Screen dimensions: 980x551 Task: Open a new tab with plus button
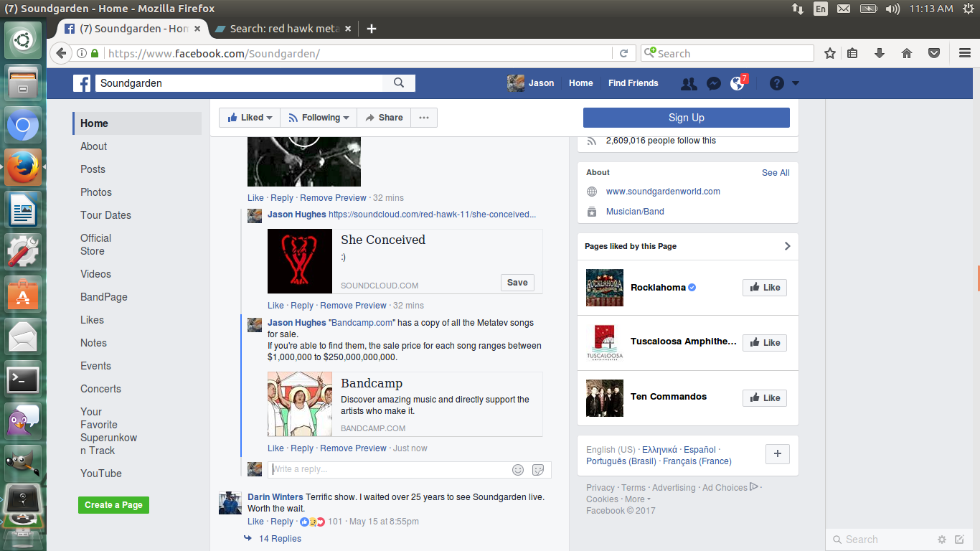pos(371,29)
